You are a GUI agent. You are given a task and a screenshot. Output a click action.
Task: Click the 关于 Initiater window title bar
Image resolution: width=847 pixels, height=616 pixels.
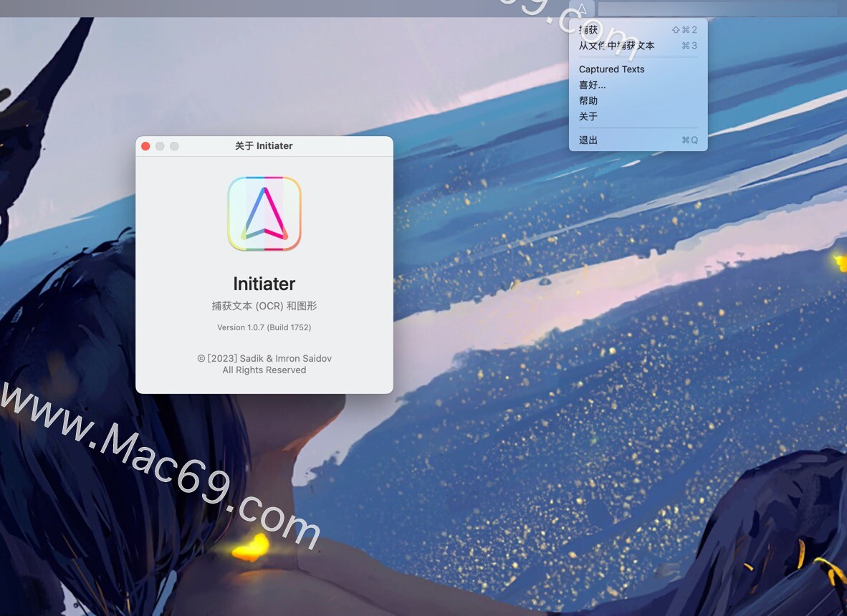264,145
